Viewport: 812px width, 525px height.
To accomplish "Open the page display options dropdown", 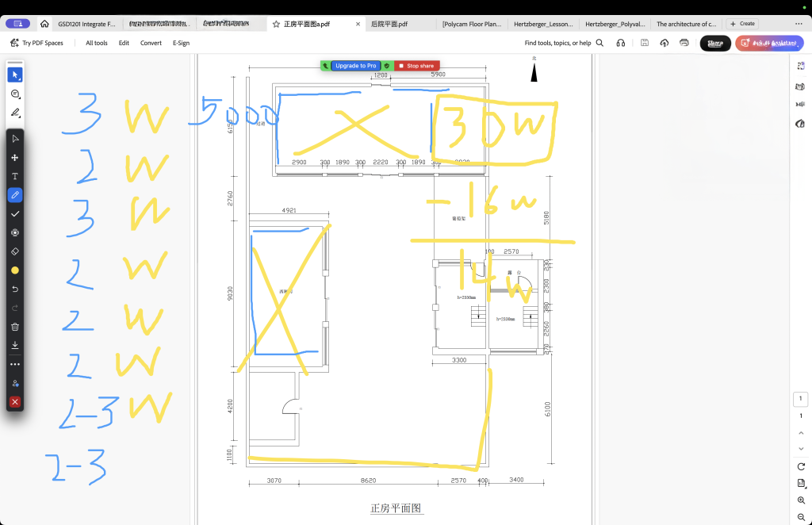I will 801,483.
